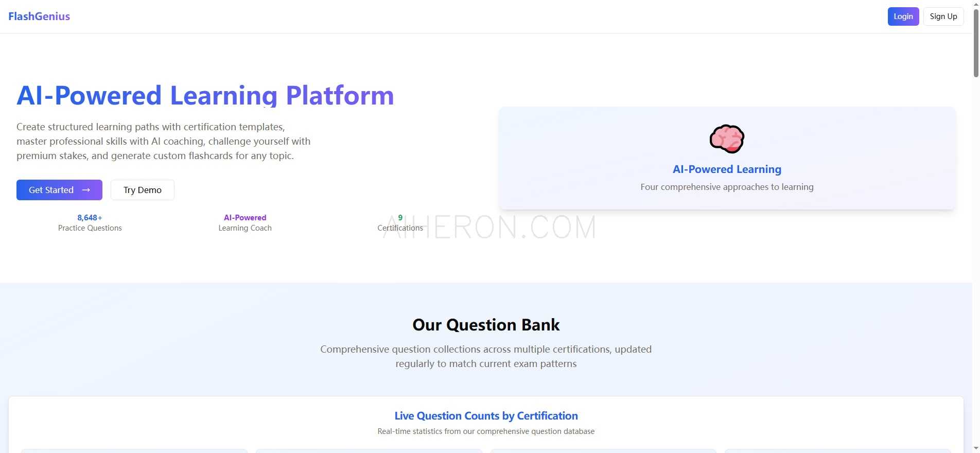Click the first certification card at bottom left

coord(134,451)
